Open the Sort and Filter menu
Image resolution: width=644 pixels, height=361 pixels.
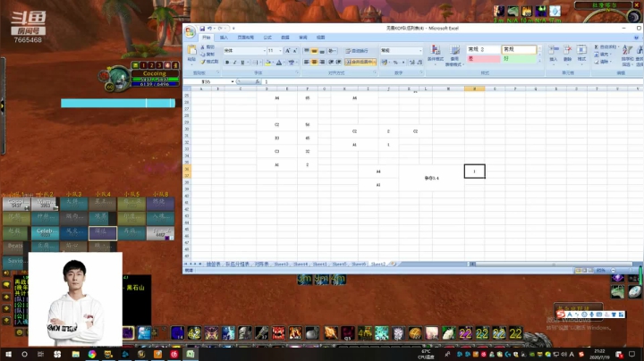pos(627,55)
